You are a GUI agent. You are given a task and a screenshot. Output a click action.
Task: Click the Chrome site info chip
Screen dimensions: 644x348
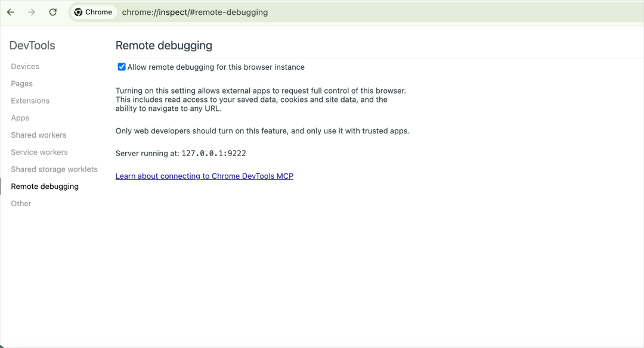point(94,12)
